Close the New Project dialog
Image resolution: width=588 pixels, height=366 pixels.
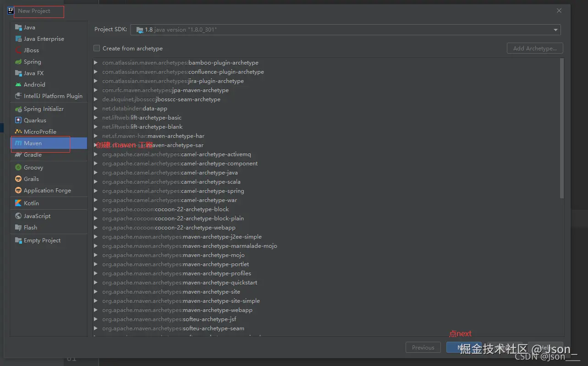click(x=559, y=11)
